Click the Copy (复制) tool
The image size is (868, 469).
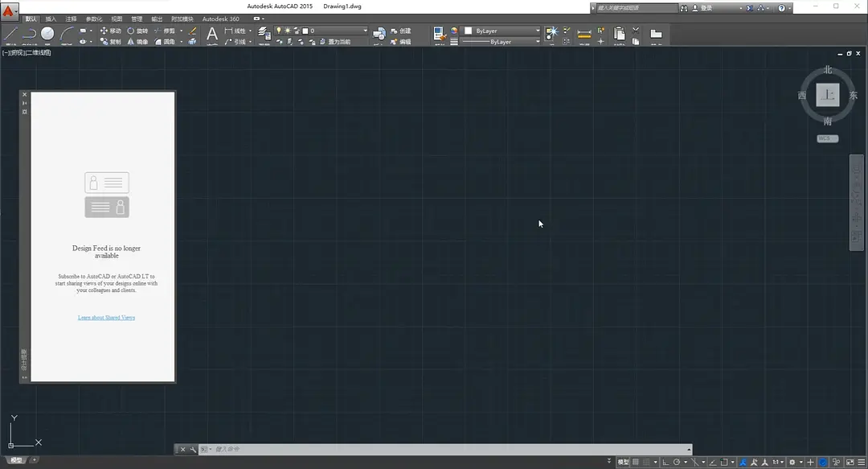(110, 42)
